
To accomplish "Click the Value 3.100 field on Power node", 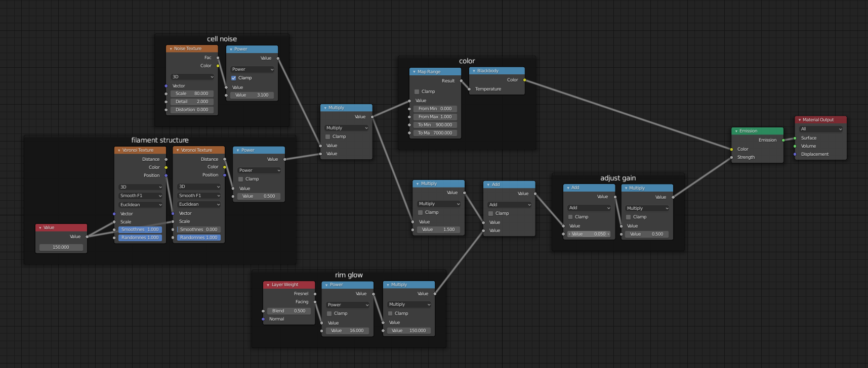I will pos(252,95).
